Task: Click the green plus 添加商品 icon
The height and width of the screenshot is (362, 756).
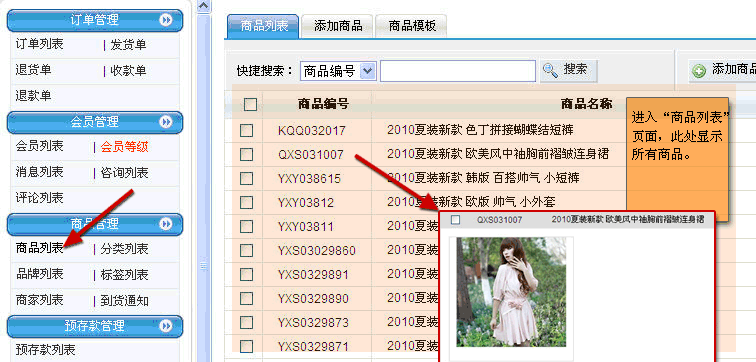Action: [698, 71]
